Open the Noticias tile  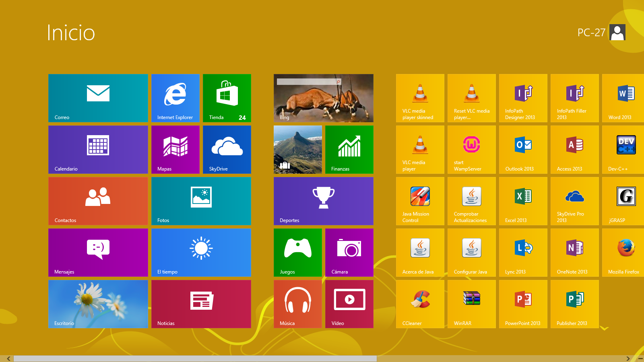coord(201,304)
